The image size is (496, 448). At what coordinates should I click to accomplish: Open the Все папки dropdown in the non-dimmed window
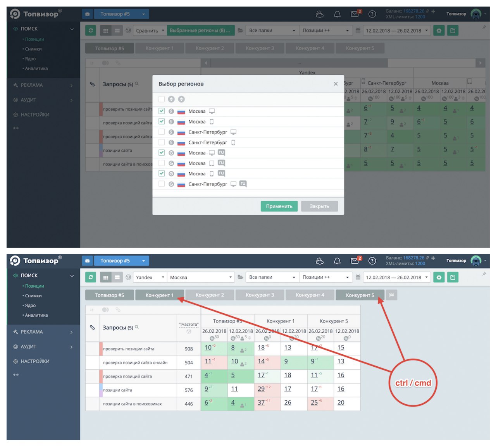pyautogui.click(x=272, y=277)
